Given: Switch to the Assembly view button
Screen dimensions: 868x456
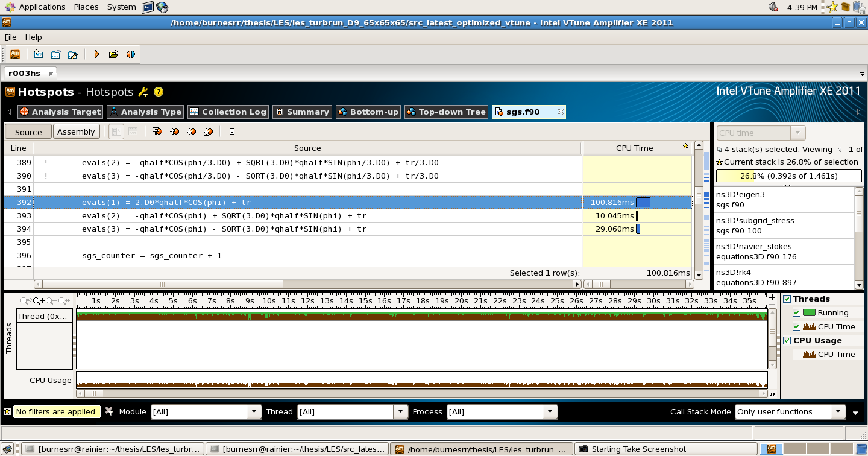Looking at the screenshot, I should point(76,131).
